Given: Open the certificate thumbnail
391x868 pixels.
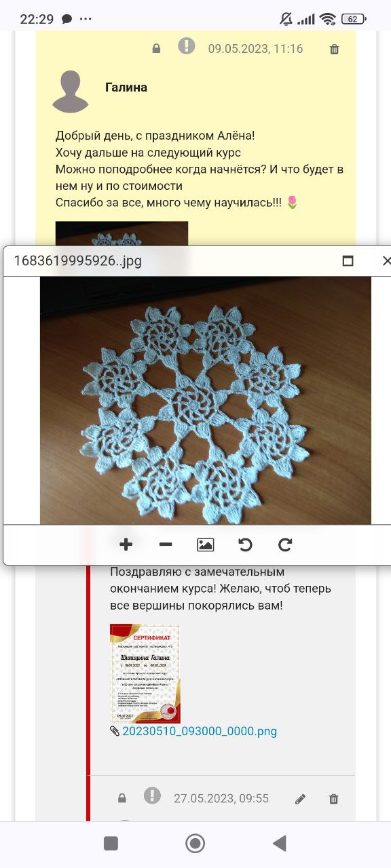Looking at the screenshot, I should [x=145, y=673].
